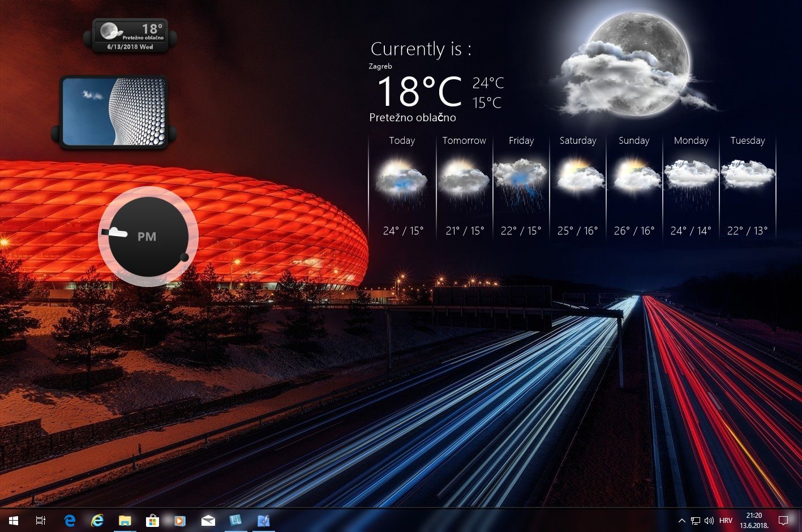Click the Tuesday forecast label
This screenshot has width=802, height=532.
pyautogui.click(x=748, y=140)
